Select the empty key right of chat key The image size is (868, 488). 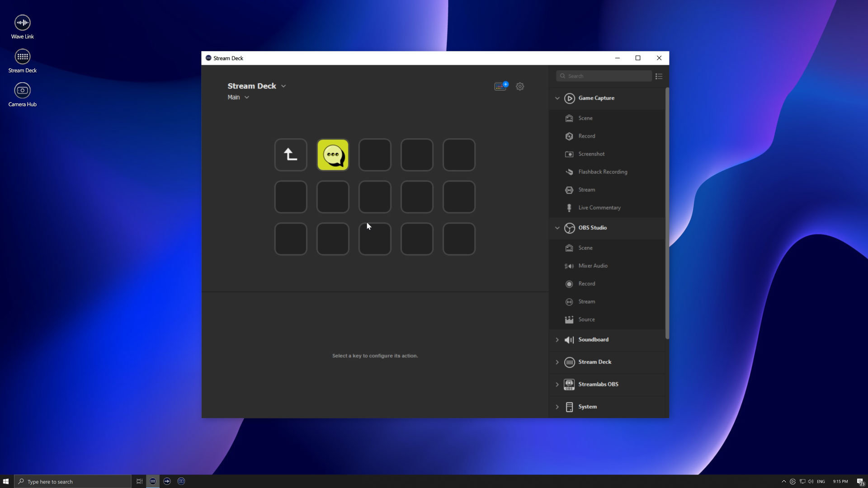point(375,155)
